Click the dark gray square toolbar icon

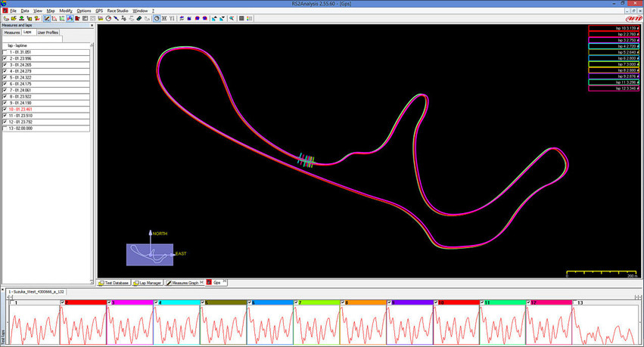point(241,18)
